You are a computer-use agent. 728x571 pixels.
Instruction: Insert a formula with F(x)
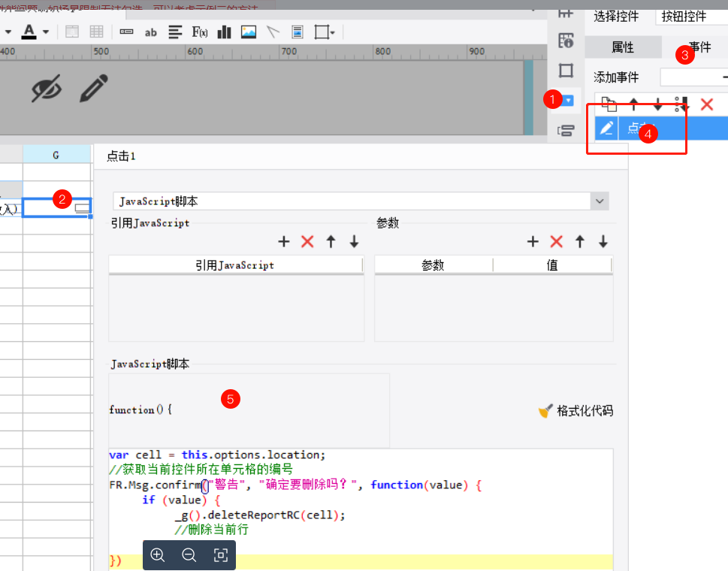click(200, 32)
